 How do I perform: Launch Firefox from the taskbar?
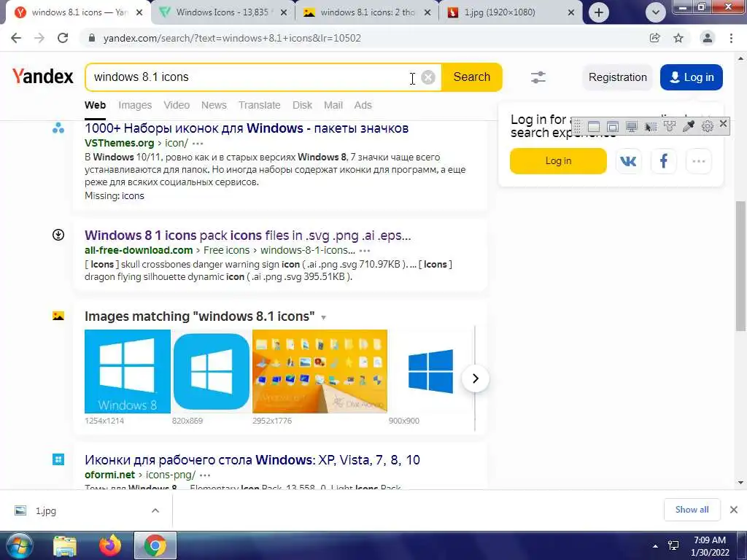(x=110, y=545)
